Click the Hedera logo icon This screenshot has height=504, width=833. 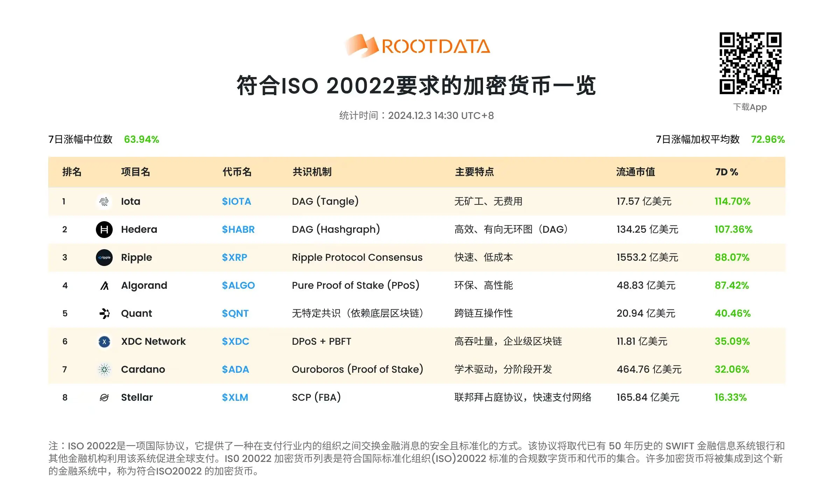pos(104,229)
